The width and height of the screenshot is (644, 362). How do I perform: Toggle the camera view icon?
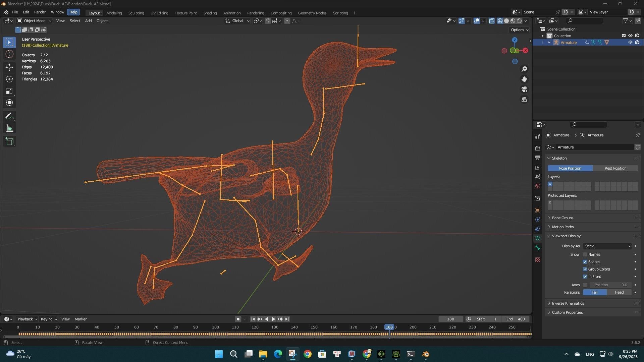[x=524, y=89]
